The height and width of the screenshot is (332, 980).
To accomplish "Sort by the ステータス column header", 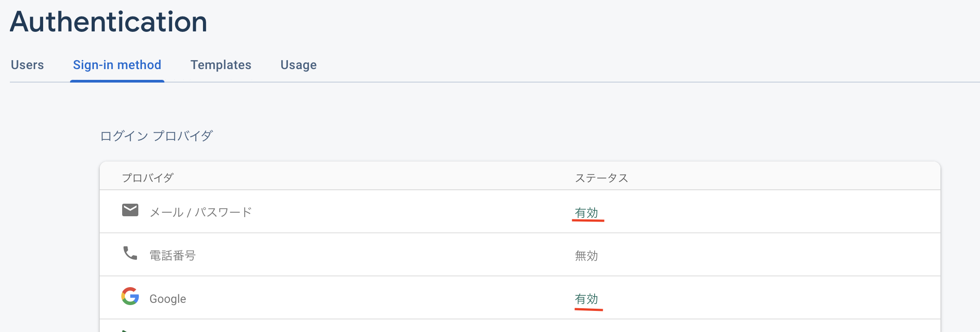I will [602, 177].
